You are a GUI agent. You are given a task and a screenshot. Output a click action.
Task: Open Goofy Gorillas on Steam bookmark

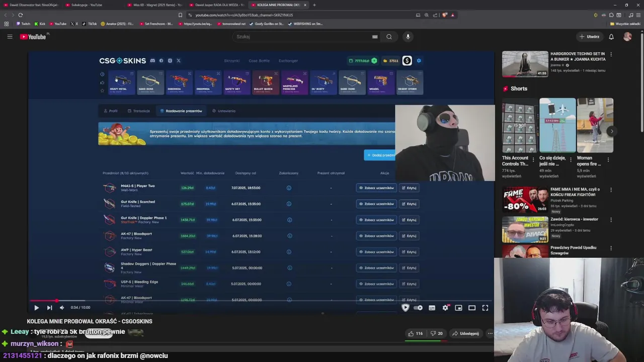pos(267,24)
